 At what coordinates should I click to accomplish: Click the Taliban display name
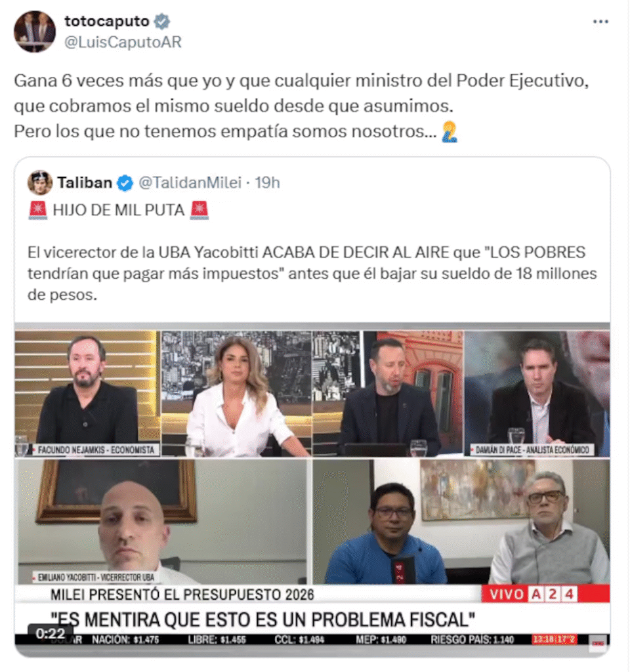point(85,182)
